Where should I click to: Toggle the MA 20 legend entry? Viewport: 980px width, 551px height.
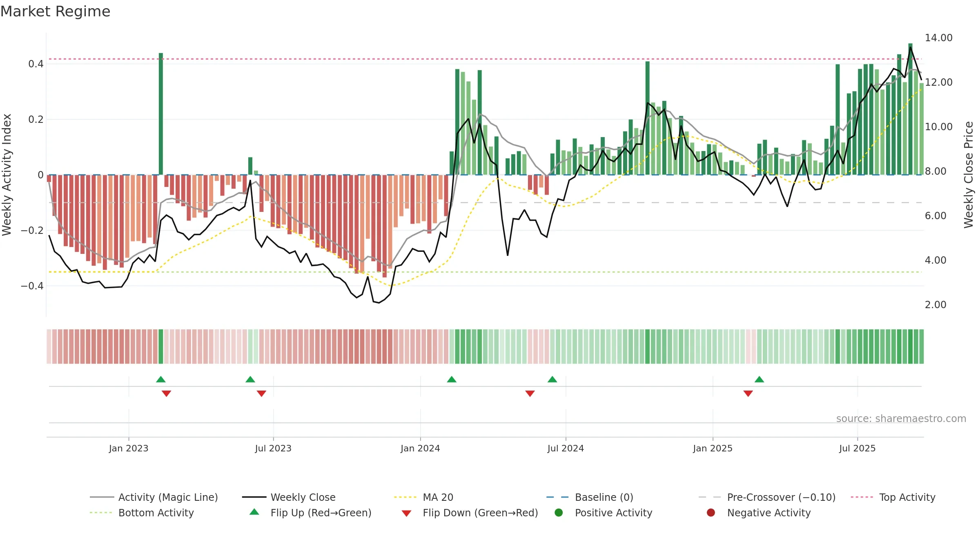pyautogui.click(x=423, y=497)
